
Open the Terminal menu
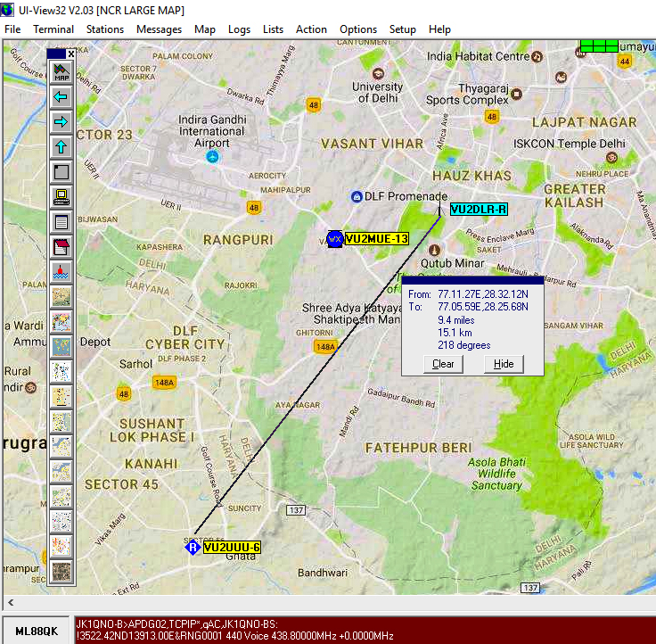[53, 29]
